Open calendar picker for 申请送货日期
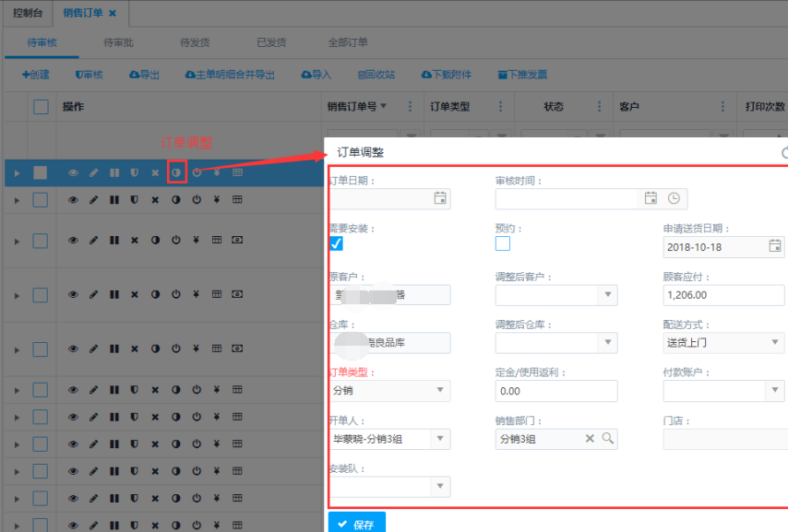The width and height of the screenshot is (788, 532). (x=774, y=246)
